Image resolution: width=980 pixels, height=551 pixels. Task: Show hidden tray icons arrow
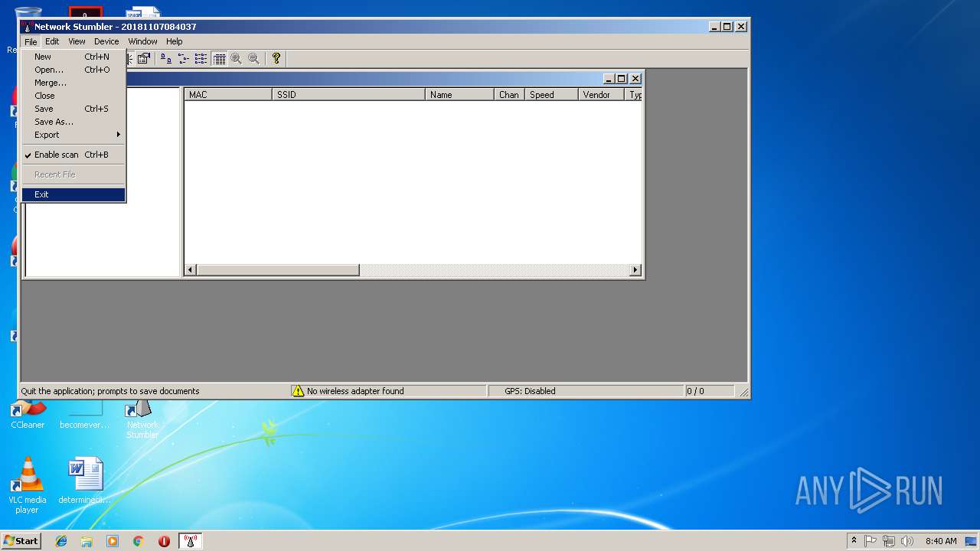point(854,541)
